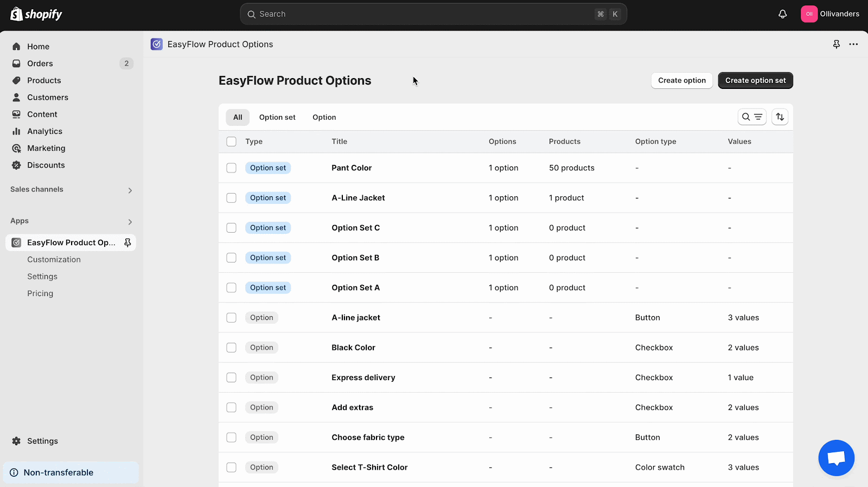
Task: Open the chat support bubble
Action: click(x=836, y=458)
